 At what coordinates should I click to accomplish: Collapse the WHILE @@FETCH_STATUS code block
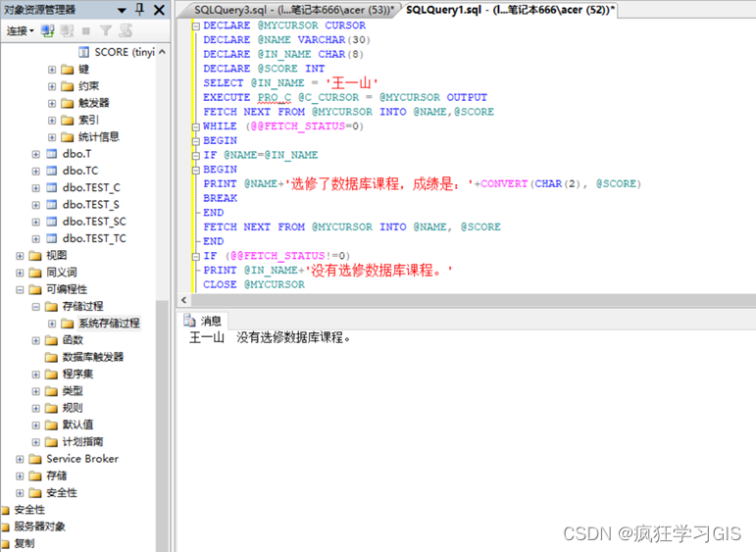[x=196, y=126]
